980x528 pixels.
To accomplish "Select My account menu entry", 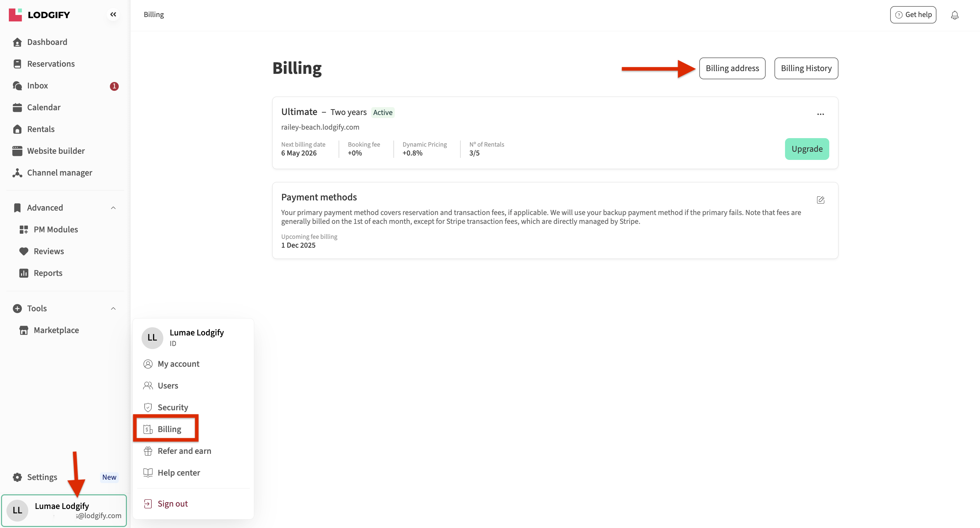I will [x=178, y=364].
